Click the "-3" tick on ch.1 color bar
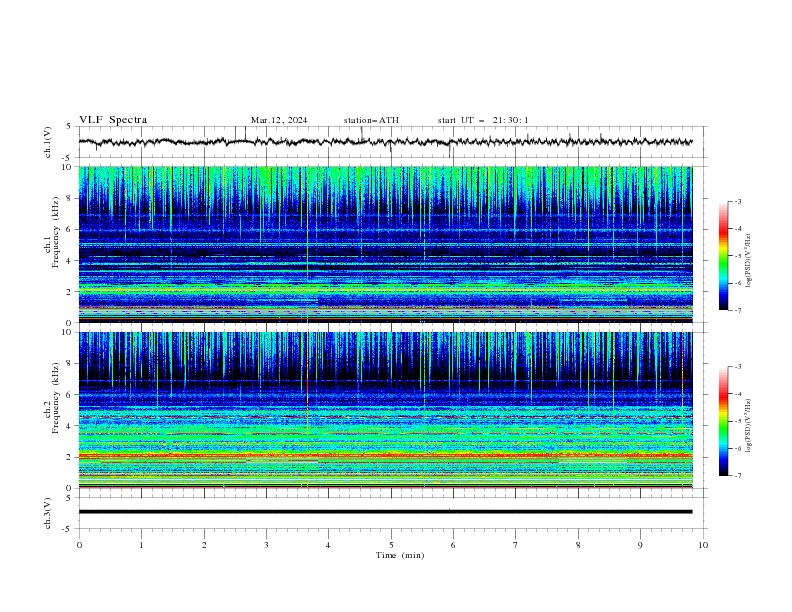This screenshot has height=612, width=792. (738, 201)
